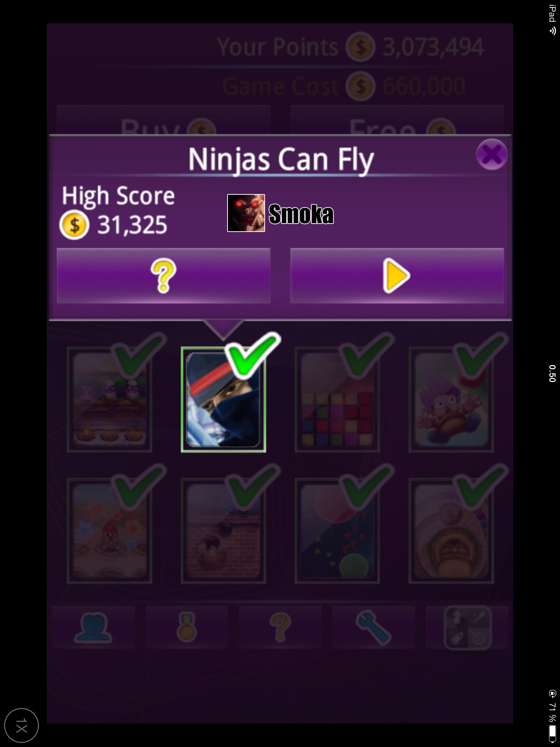
Task: Choose the brick wall game card
Action: point(223,531)
